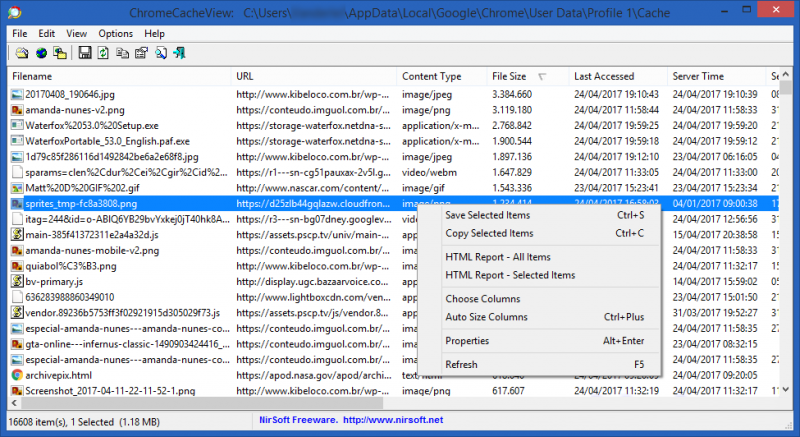This screenshot has height=437, width=800.
Task: Click the floppy disk Save Selected Items icon
Action: pyautogui.click(x=85, y=52)
